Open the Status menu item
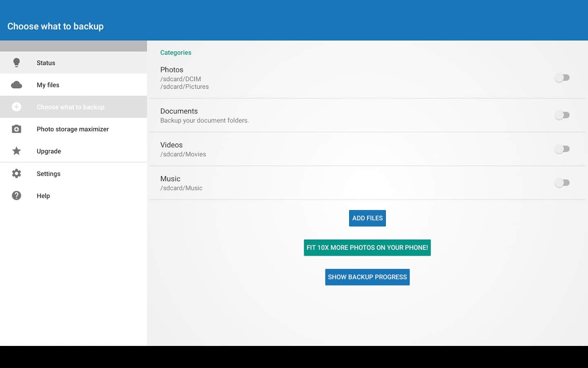Viewport: 588px width, 368px height. click(46, 63)
